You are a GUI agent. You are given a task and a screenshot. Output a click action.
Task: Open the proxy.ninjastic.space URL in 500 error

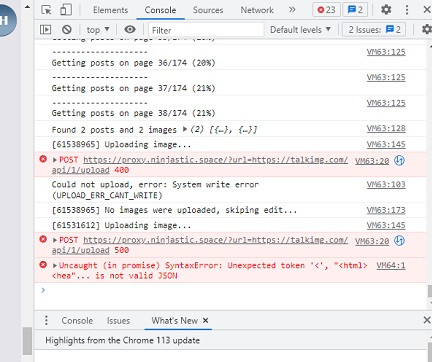pyautogui.click(x=215, y=240)
